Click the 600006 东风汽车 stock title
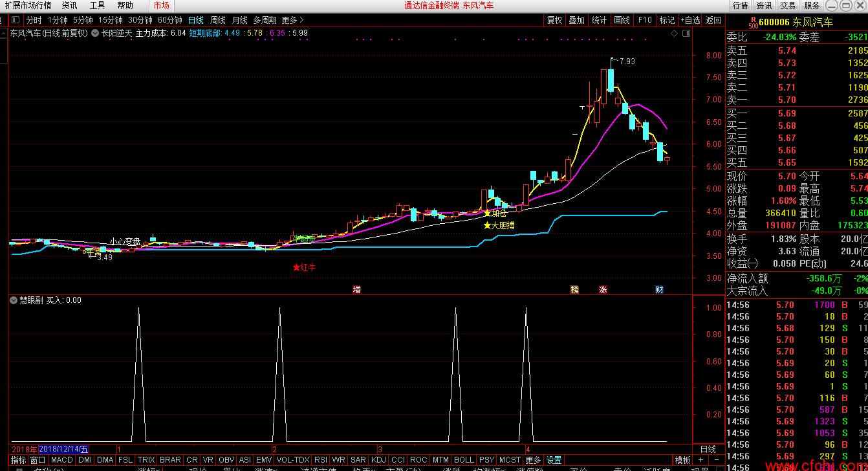868x471 pixels. (x=796, y=23)
